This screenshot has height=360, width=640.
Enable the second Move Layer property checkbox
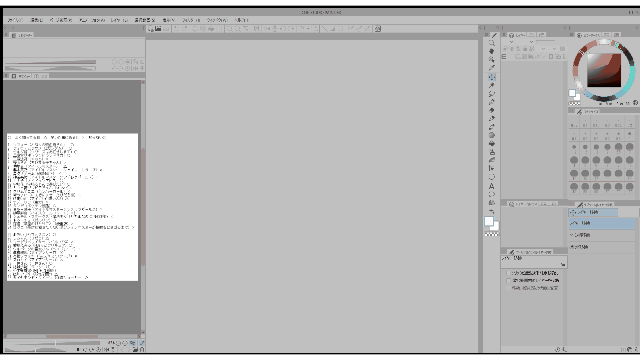point(509,280)
